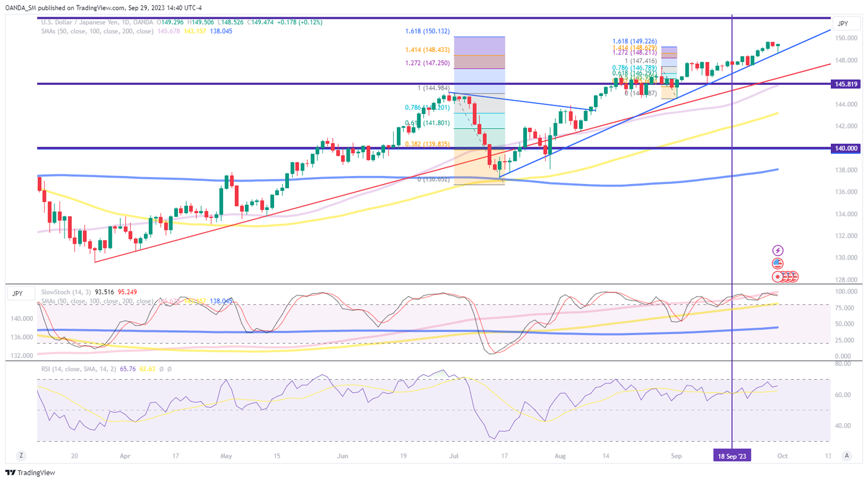
Task: Click the 0.382 (139.835) Fibonacci level label
Action: click(428, 144)
